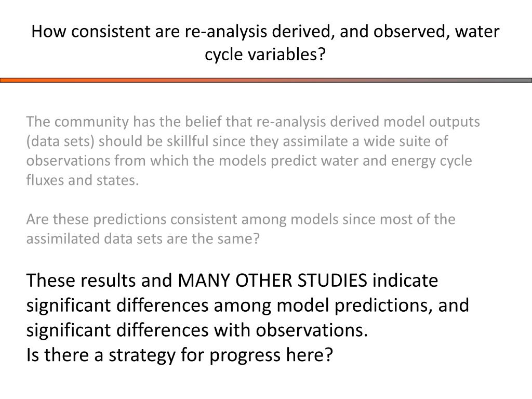The width and height of the screenshot is (532, 399).
Task: Click the line 'significant differences among model predictions, and'
Action: point(248,305)
